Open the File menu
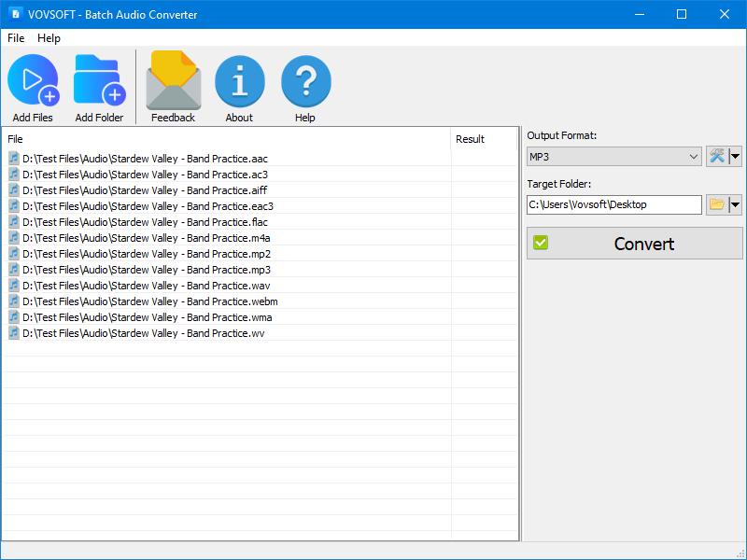The image size is (747, 560). [x=15, y=38]
